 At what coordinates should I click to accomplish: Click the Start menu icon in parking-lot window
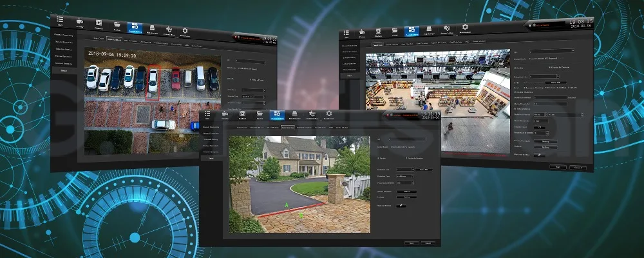[x=60, y=21]
